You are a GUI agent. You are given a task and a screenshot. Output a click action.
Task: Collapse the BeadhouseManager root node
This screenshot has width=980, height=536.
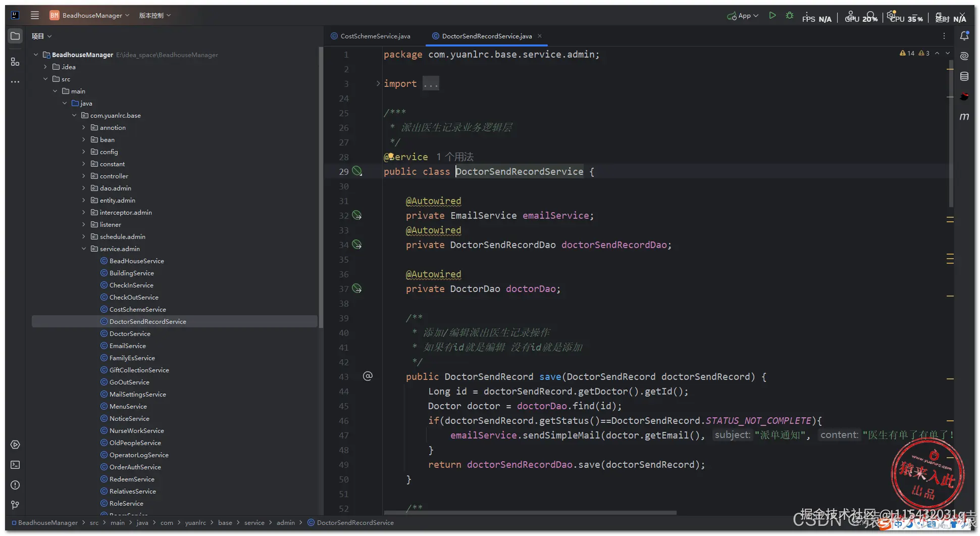point(36,55)
